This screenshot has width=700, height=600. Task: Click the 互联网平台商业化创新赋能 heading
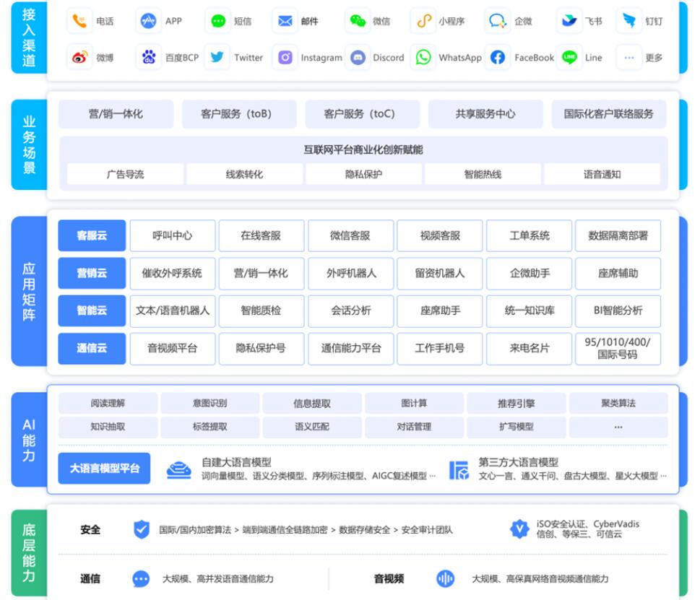coord(363,150)
